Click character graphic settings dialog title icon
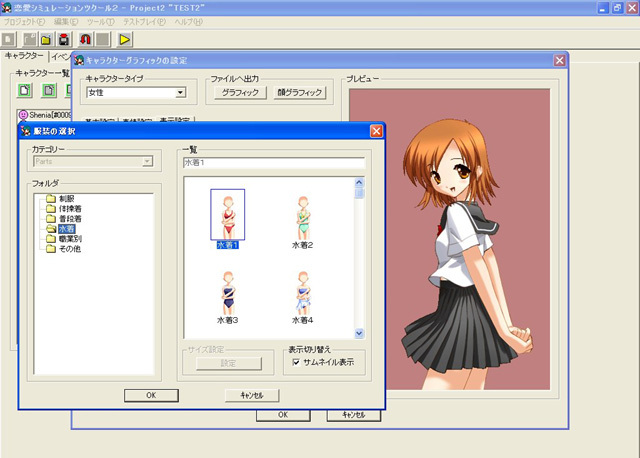 coord(79,60)
